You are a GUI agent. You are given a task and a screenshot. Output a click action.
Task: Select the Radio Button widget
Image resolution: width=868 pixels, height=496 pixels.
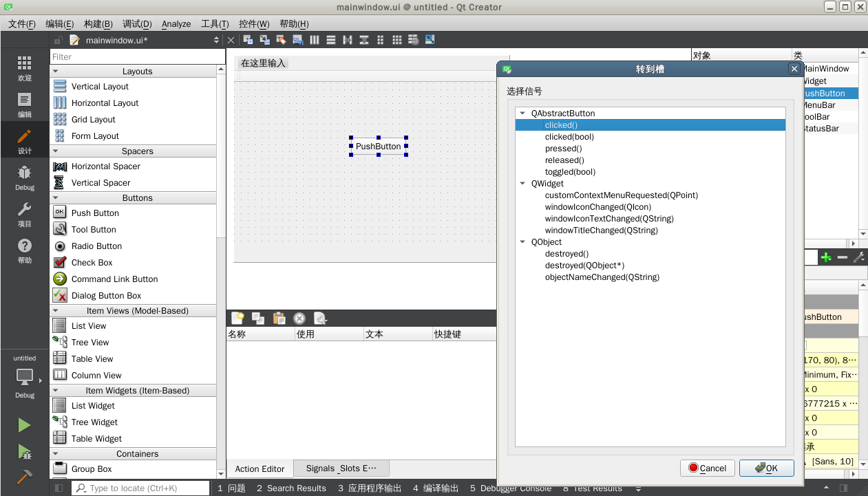coord(96,246)
